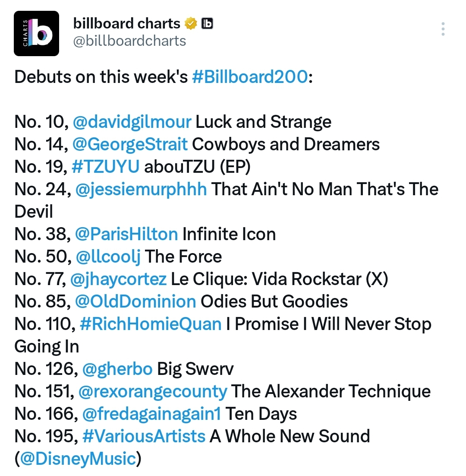Open the billboard charts profile avatar
466x476 pixels.
36,33
